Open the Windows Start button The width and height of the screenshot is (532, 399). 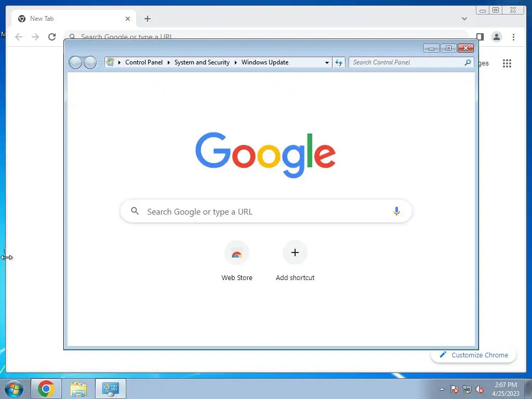pyautogui.click(x=14, y=389)
